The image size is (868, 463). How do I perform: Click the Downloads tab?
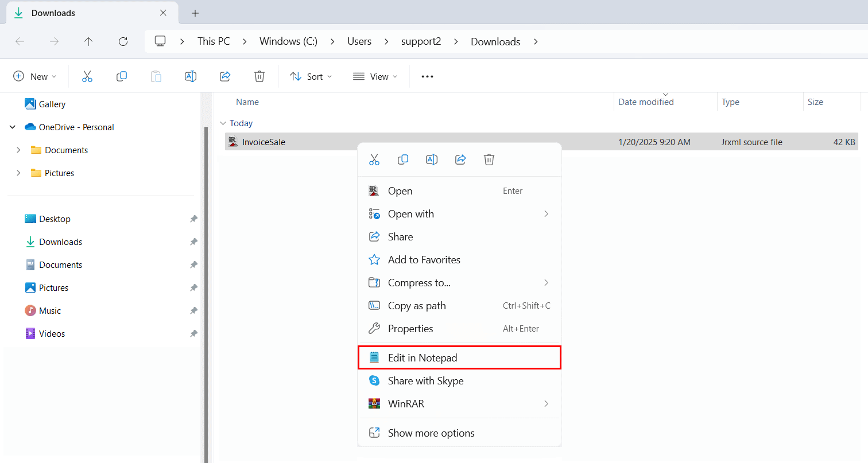click(x=91, y=13)
